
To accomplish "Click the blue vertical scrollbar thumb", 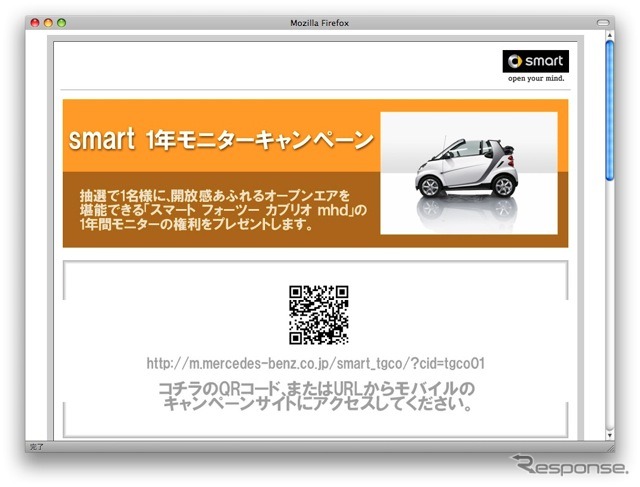I will 609,110.
